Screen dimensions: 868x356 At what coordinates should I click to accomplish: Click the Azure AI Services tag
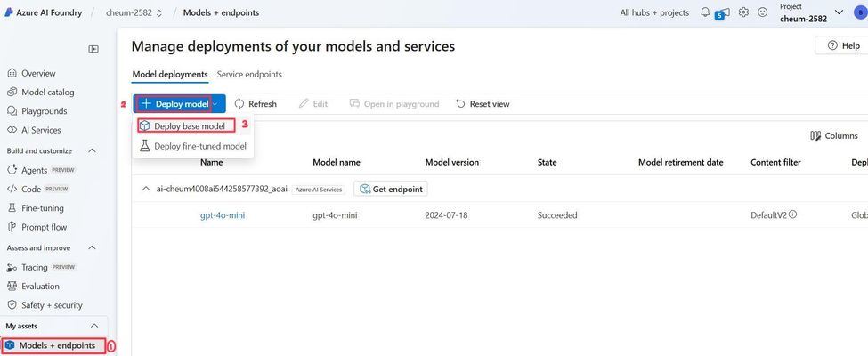pyautogui.click(x=318, y=190)
